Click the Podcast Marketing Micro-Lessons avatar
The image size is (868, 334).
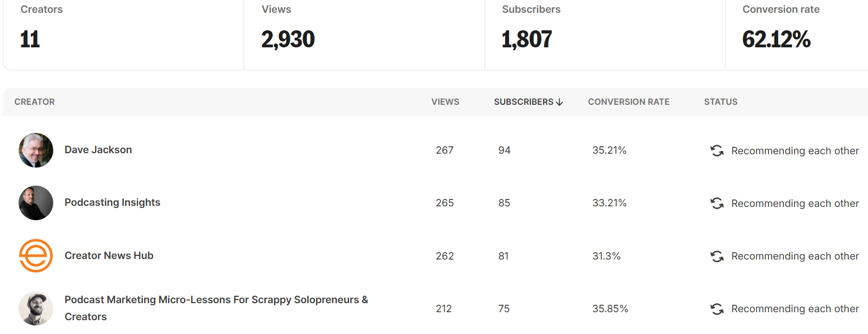(x=36, y=308)
